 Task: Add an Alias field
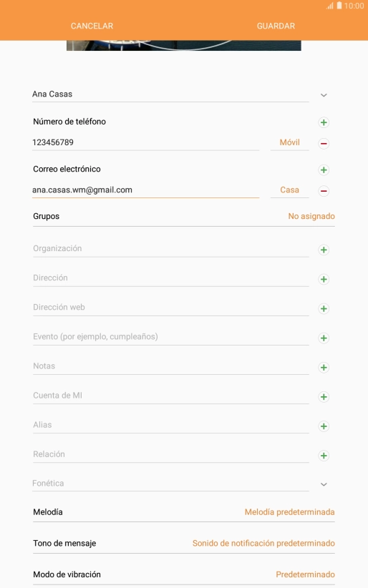click(x=324, y=426)
